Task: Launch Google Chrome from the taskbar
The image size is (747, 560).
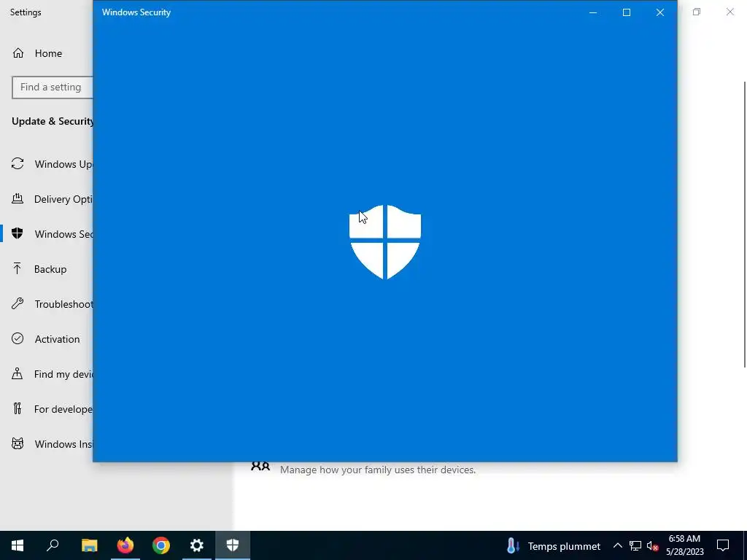Action: [161, 545]
